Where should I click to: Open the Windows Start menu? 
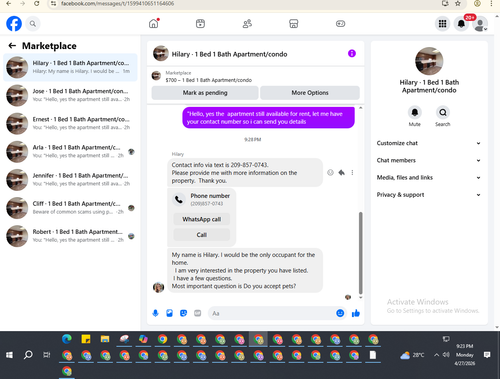point(9,355)
